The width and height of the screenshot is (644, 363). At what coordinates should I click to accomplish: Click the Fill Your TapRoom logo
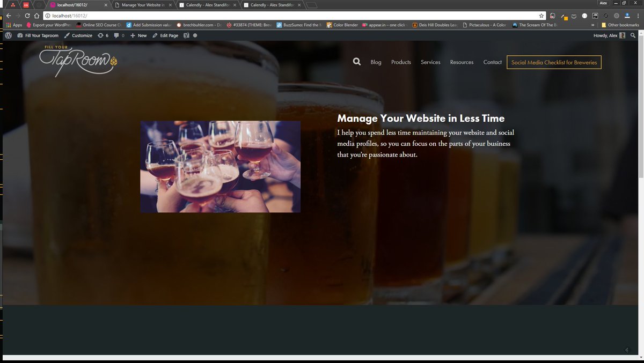(x=78, y=62)
